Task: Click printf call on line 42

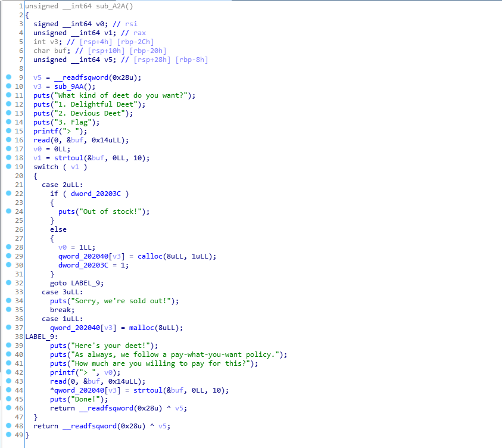Action: click(63, 372)
